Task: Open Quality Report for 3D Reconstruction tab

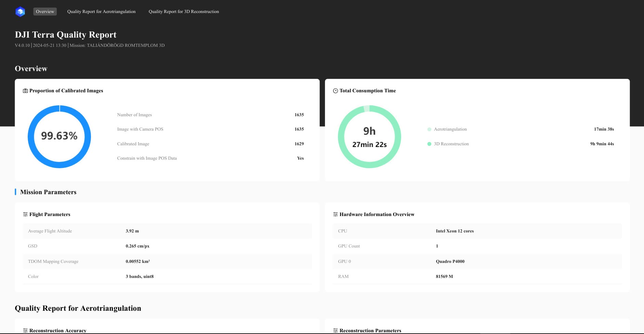Action: 184,12
